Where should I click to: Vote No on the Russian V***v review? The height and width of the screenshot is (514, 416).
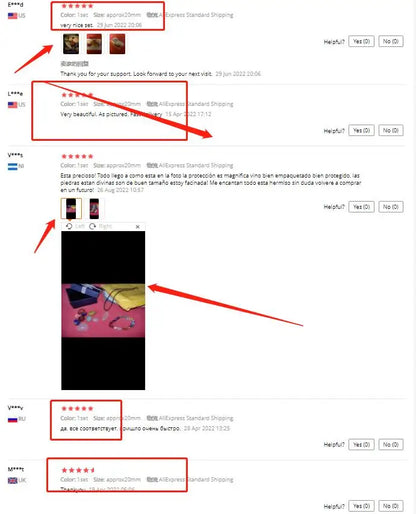(x=391, y=444)
